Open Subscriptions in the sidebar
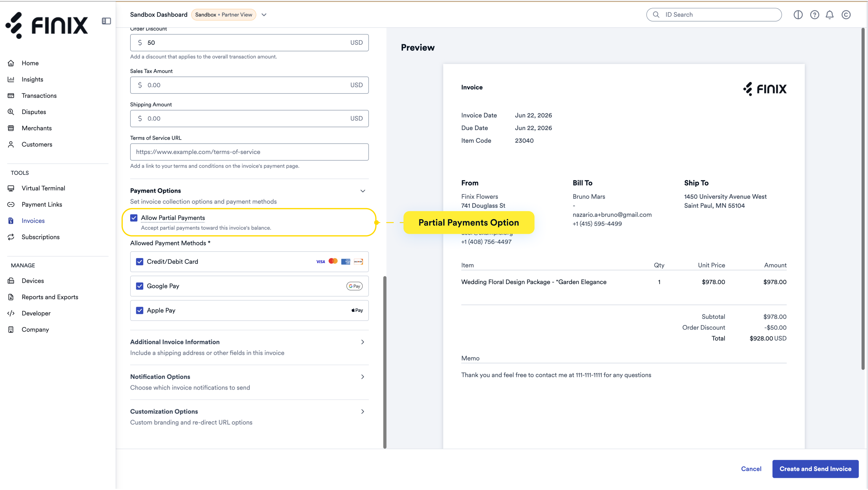Screen dimensions: 868x490 41,237
